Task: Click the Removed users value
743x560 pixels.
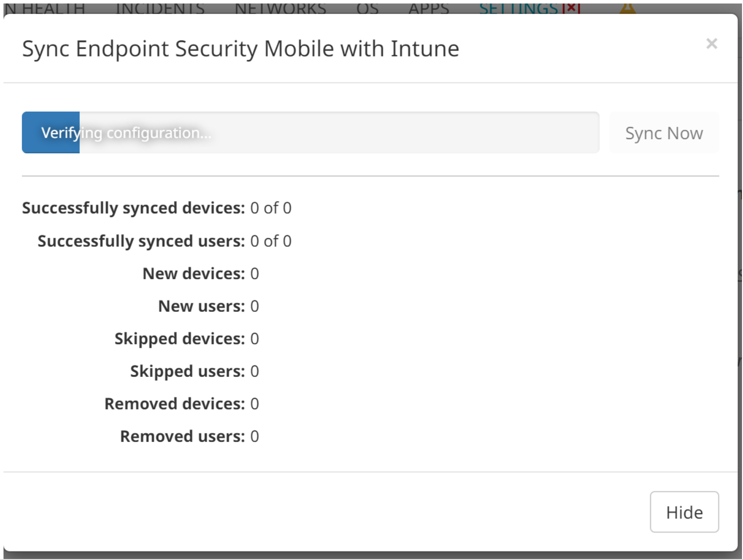Action: 255,436
